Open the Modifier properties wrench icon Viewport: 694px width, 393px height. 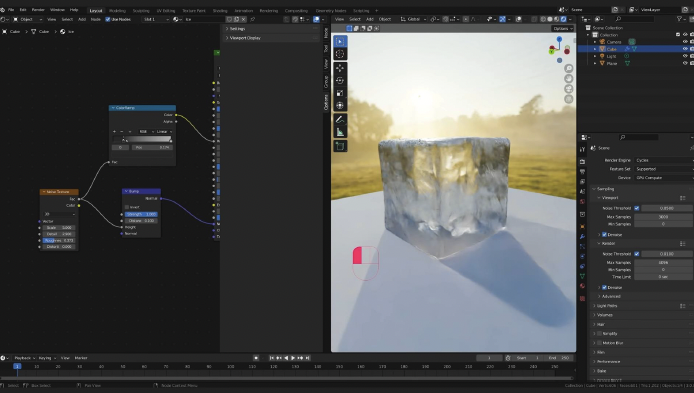pyautogui.click(x=582, y=237)
